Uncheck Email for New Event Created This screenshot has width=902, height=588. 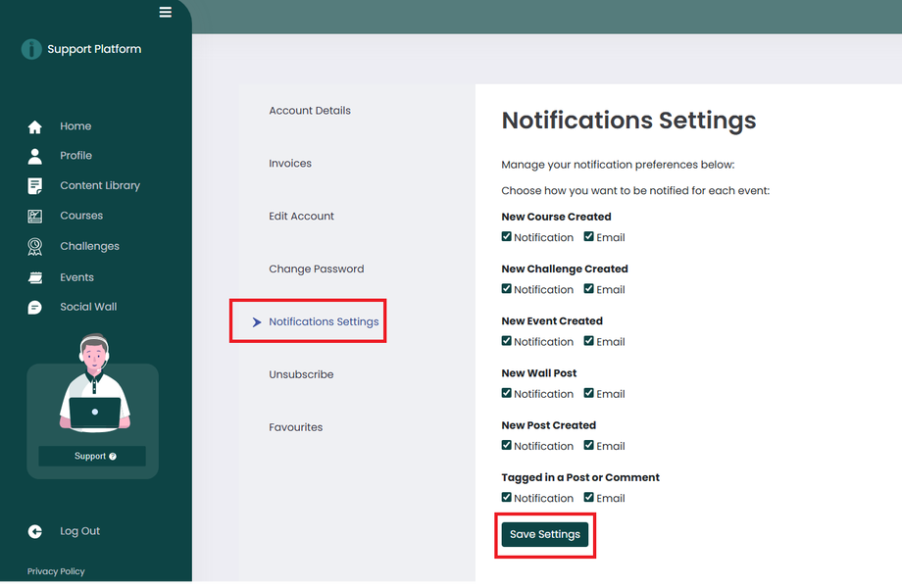588,341
